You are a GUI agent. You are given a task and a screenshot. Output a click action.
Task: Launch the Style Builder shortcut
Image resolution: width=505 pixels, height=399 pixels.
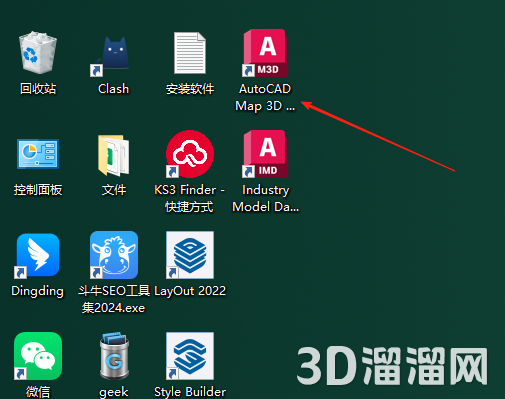[x=190, y=356]
